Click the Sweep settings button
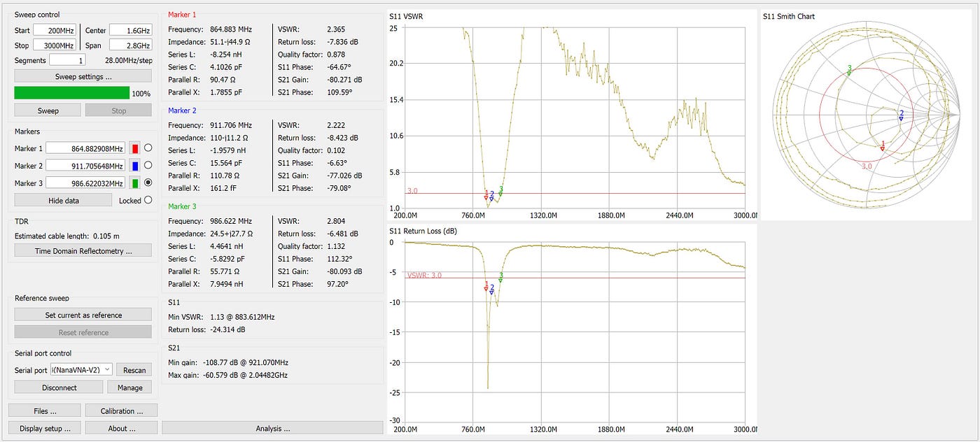 click(83, 76)
